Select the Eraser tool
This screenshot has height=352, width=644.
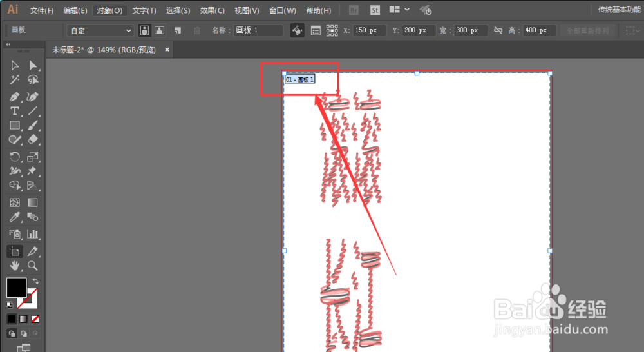(32, 140)
